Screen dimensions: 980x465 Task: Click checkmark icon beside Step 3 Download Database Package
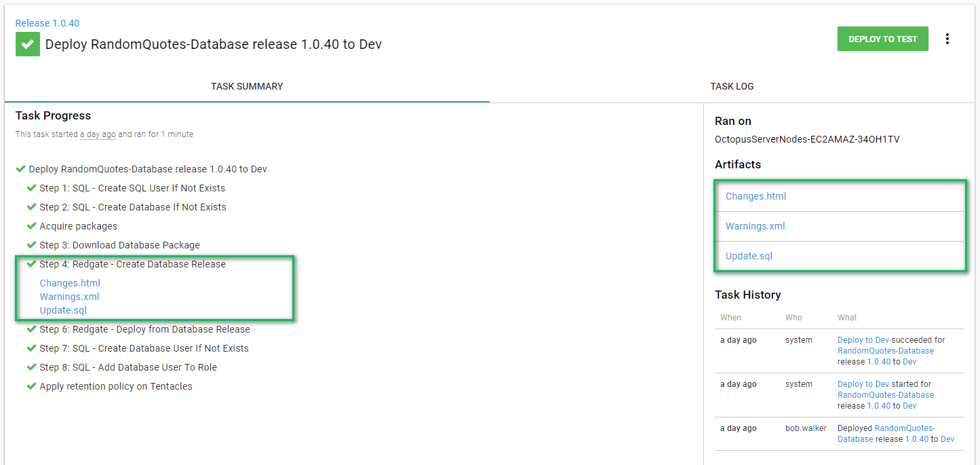click(x=31, y=245)
